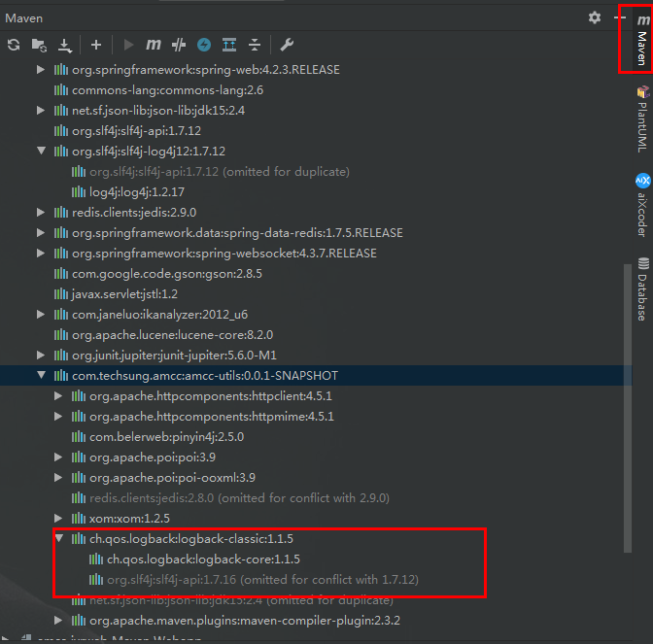Select log4j:log4j:1.2.17 dependency

click(x=137, y=192)
